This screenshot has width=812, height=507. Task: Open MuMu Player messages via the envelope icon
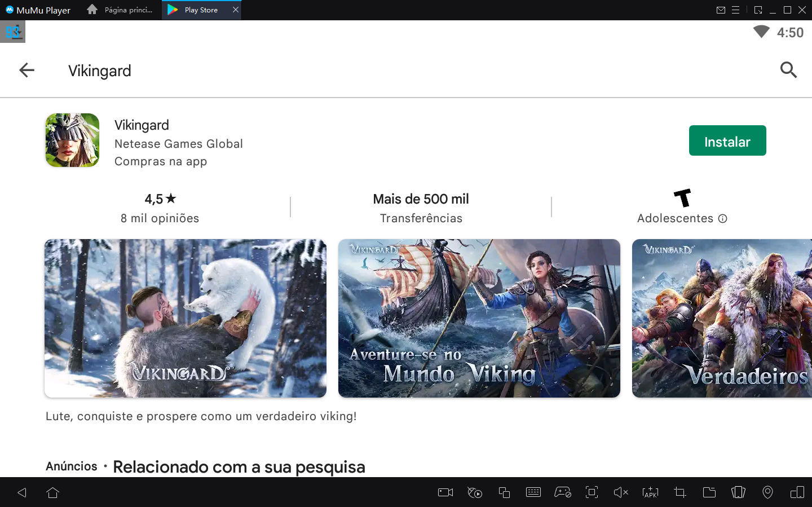(721, 10)
